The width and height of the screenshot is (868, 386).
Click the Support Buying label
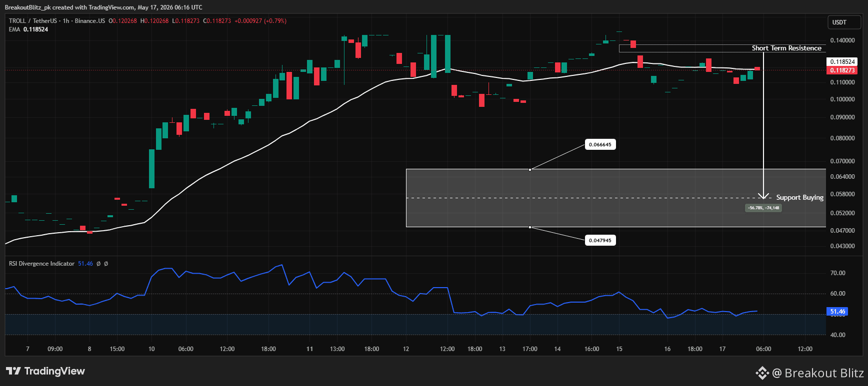tap(799, 197)
